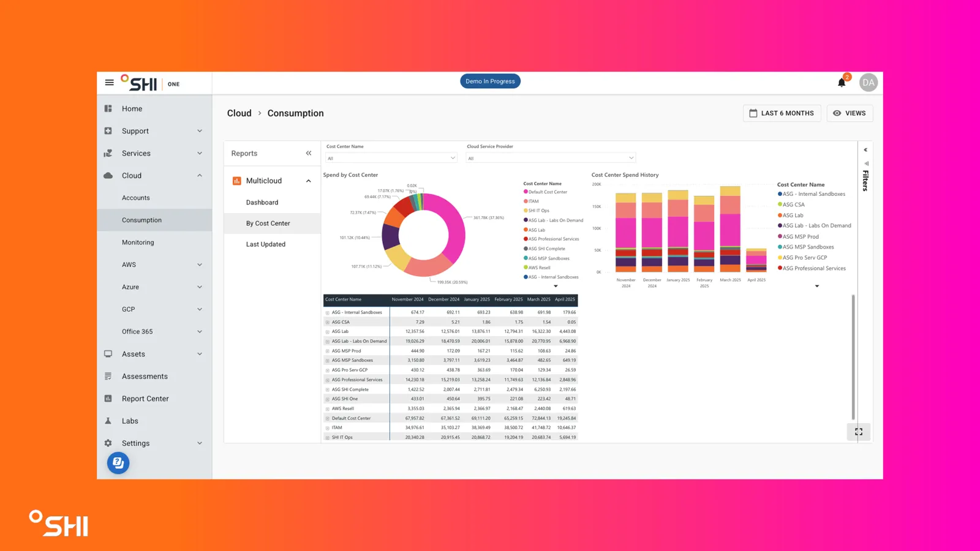Click the report vertical scrollbar
Image resolution: width=980 pixels, height=551 pixels.
pos(853,357)
